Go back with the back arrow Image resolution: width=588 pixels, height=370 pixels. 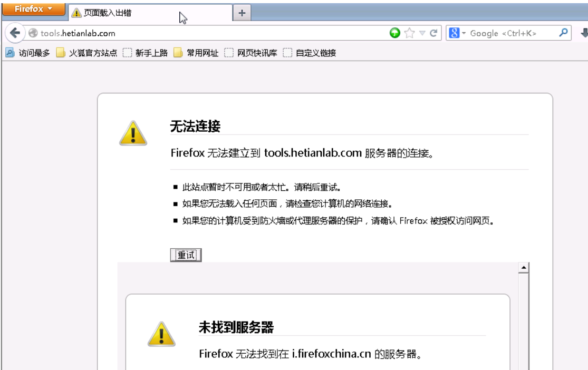(x=15, y=33)
